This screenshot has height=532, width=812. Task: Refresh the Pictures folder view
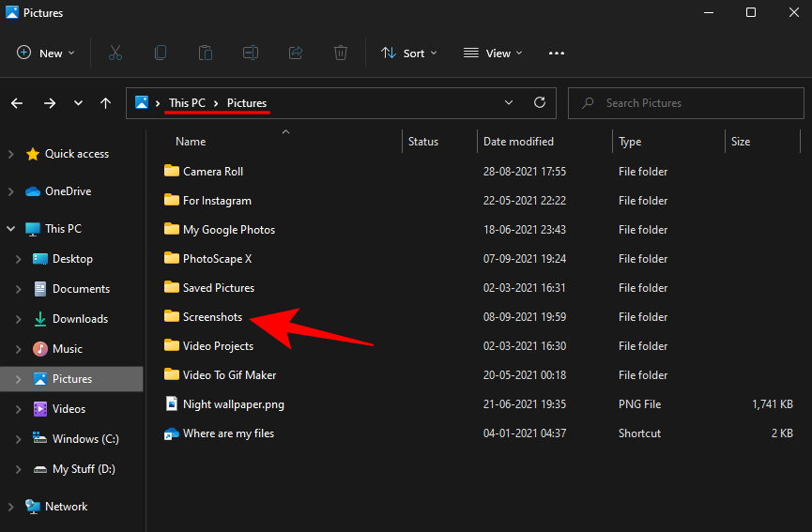539,103
